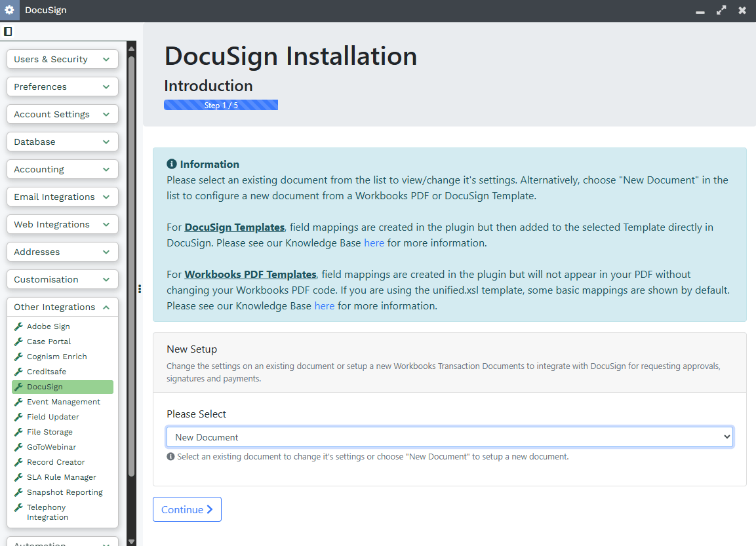Click the Event Management wrench icon
Screen dimensions: 756x546
coord(18,401)
